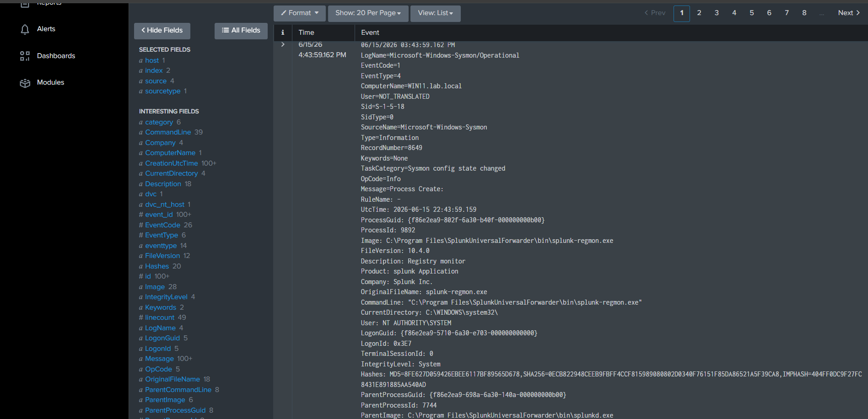Go to results page 7

(787, 13)
